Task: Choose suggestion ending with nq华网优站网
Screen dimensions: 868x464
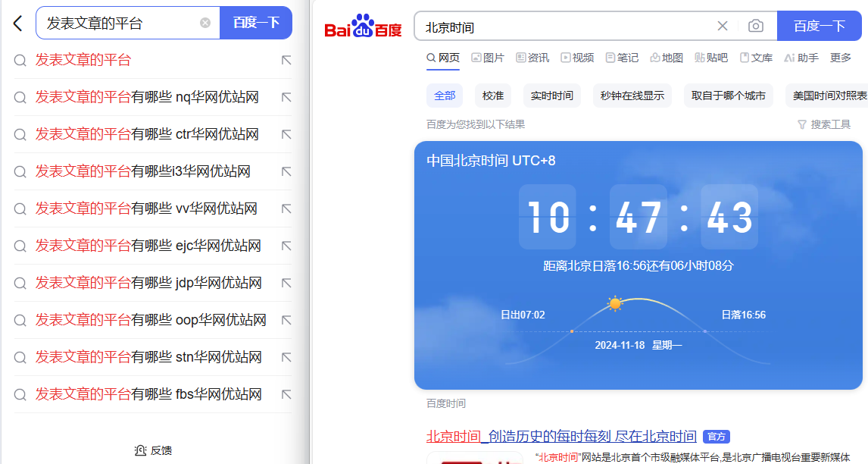Action: 147,97
